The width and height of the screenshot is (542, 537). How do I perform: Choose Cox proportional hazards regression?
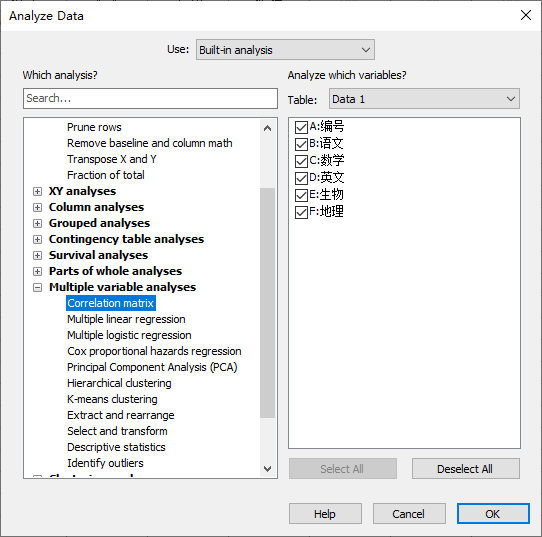click(154, 351)
